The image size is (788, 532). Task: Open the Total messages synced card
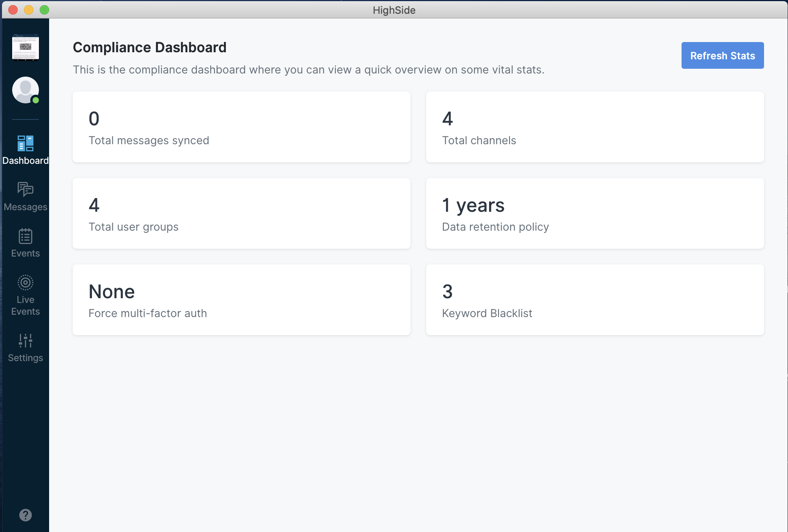(x=242, y=127)
